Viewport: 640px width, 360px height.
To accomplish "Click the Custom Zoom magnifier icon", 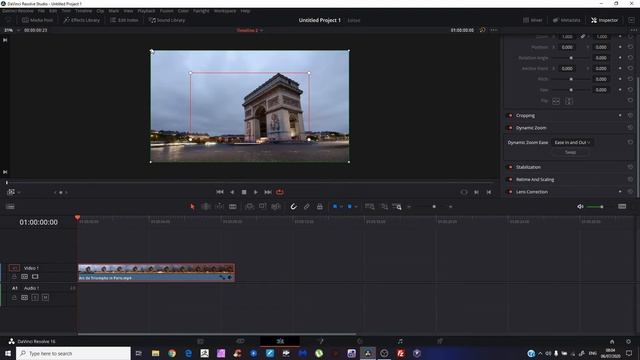I will pos(397,207).
